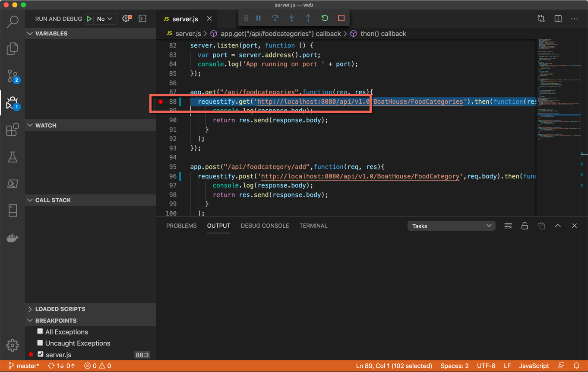
Task: Open the Tasks output channel dropdown
Action: click(451, 226)
